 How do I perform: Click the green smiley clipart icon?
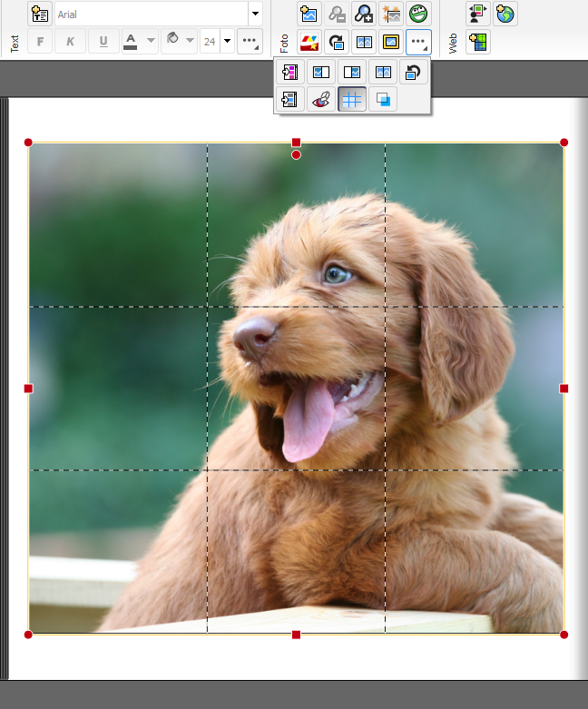click(418, 14)
